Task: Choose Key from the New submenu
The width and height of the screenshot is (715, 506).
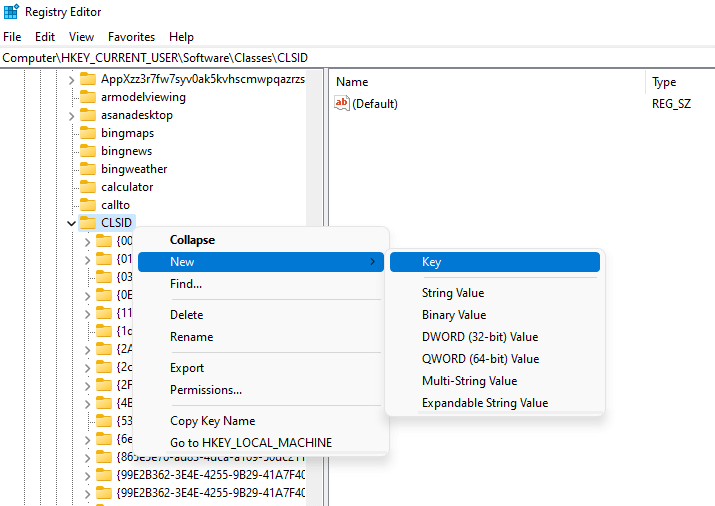Action: tap(432, 262)
